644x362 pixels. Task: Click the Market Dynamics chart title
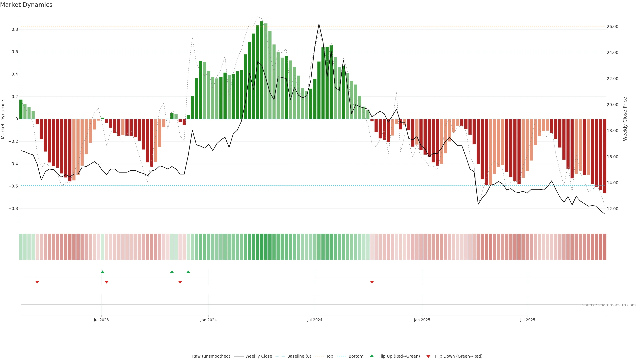click(x=26, y=5)
